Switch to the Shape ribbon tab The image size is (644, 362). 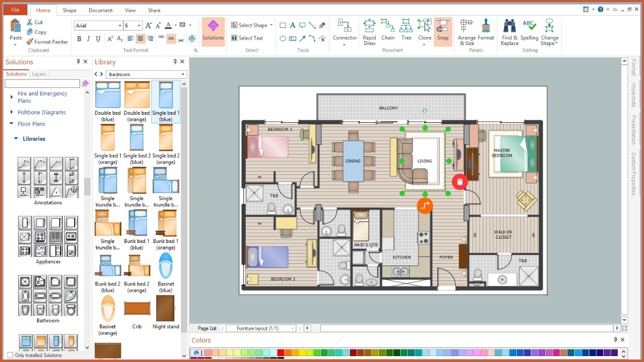pyautogui.click(x=69, y=10)
